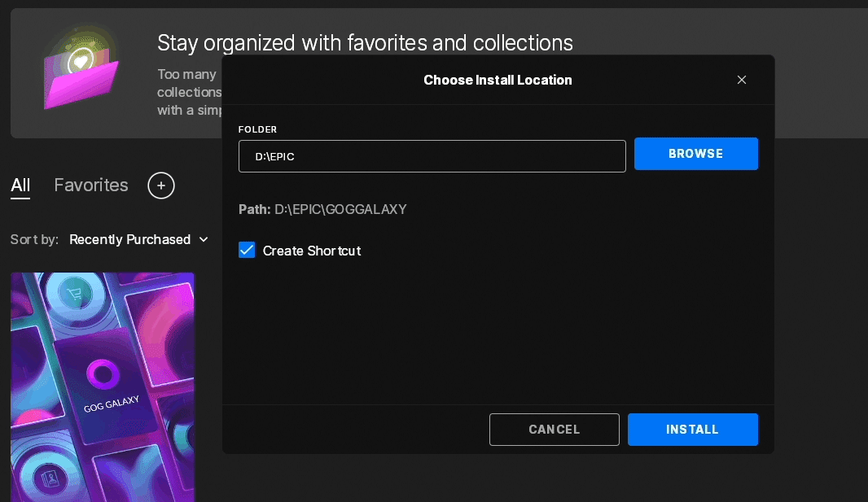
Task: Click the Create Shortcut label
Action: (312, 251)
